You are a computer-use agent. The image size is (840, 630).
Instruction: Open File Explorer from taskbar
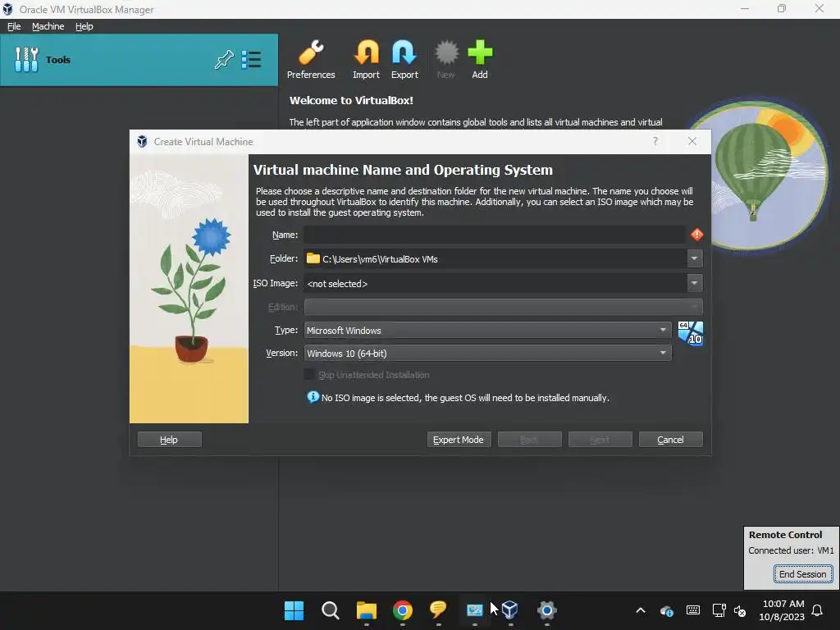[367, 610]
